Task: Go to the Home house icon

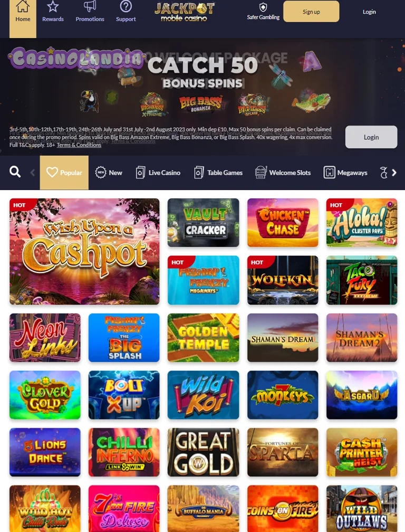Action: (23, 6)
